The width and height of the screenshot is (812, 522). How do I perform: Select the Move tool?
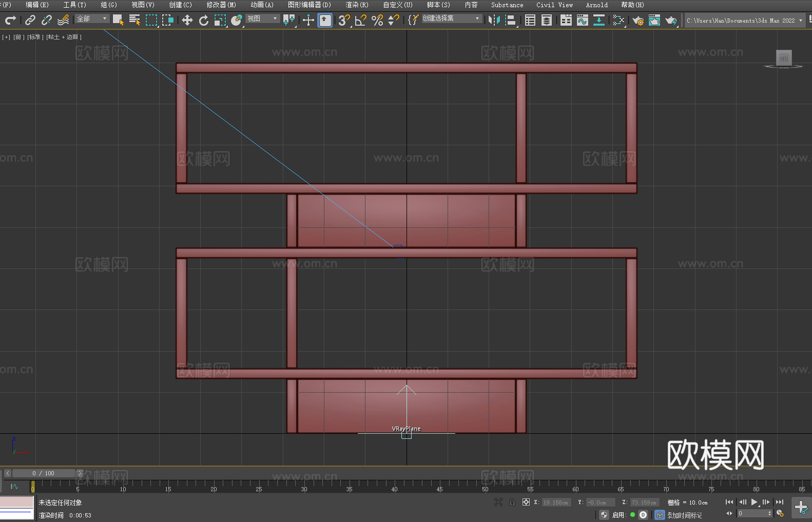pos(187,20)
